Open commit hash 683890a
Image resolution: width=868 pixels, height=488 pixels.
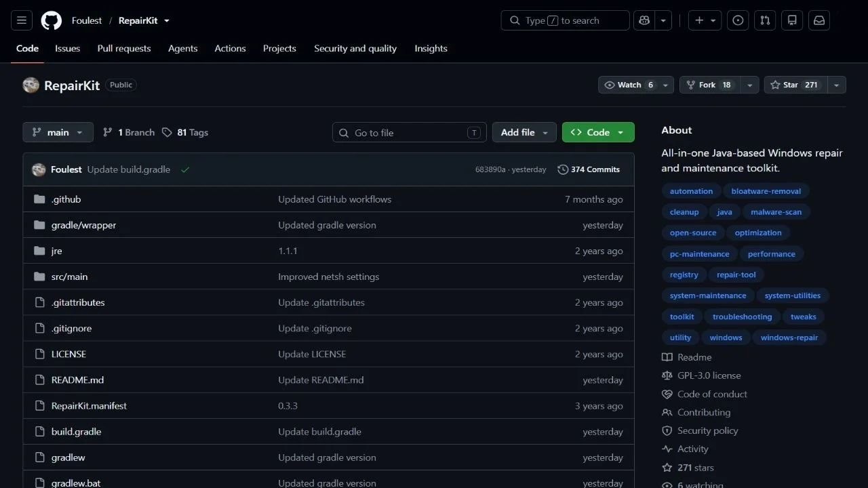(x=490, y=169)
